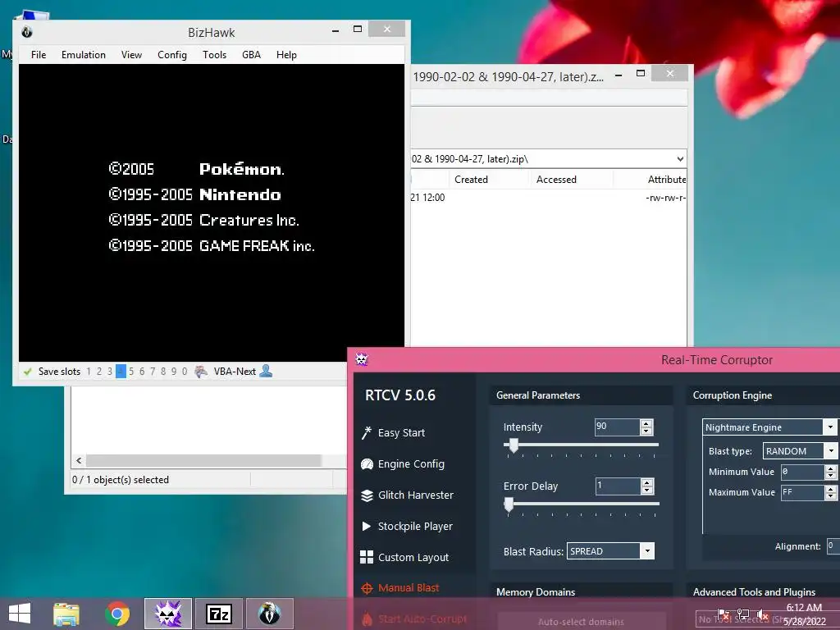Screen dimensions: 840x630
Task: Select save slot 7 in BizHawk
Action: [153, 372]
